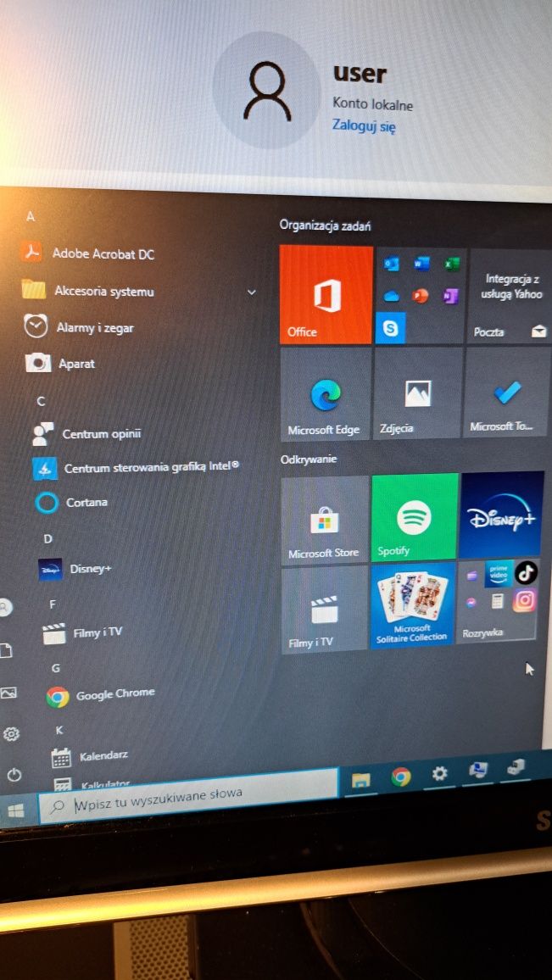Click calculator icon in Rozrywka folder
The image size is (552, 980).
click(x=498, y=602)
